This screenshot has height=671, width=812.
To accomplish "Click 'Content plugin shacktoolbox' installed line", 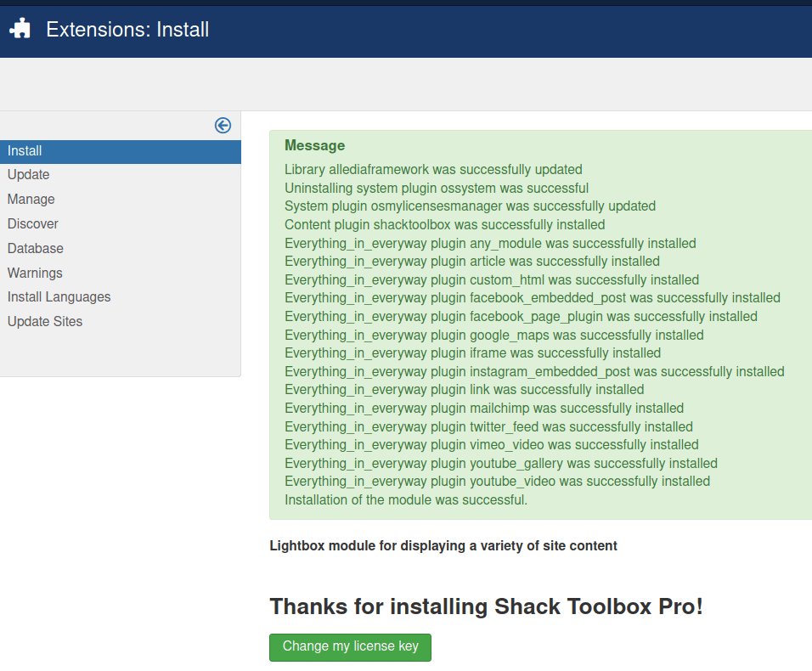I will (445, 225).
